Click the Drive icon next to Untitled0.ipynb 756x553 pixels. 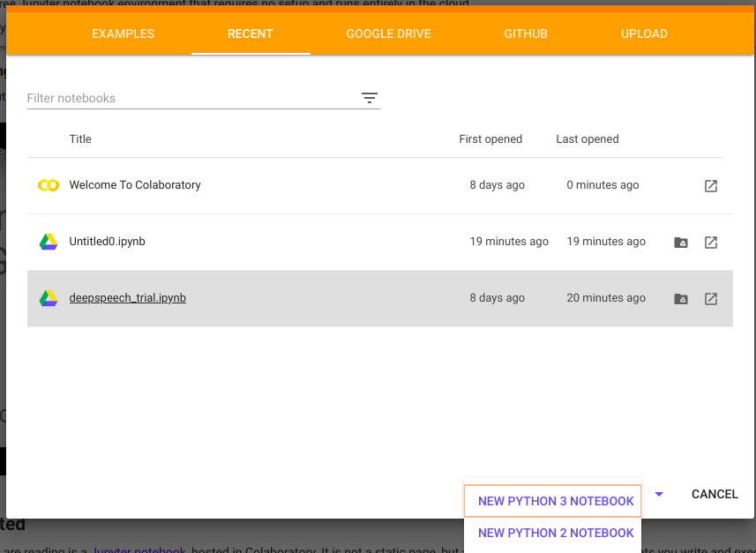click(49, 242)
